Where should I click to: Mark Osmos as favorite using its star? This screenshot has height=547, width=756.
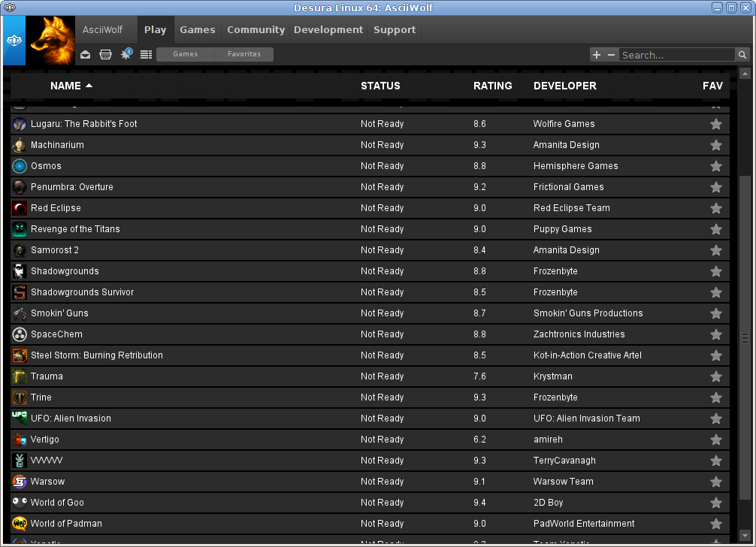(716, 166)
